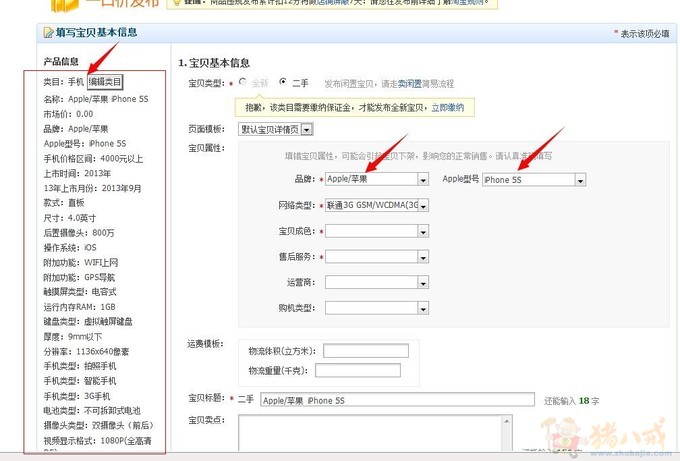Screen dimensions: 680x461
Task: Click the 附加功能: WIFI上网 text
Action: [x=81, y=262]
